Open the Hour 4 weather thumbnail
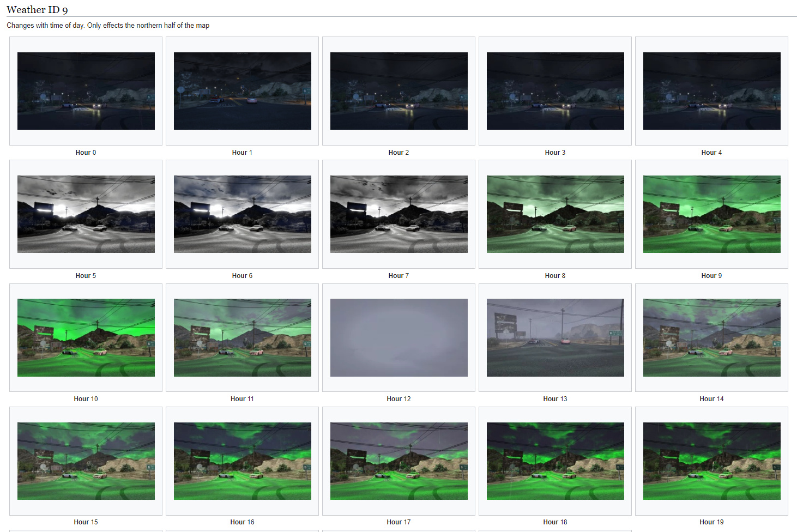This screenshot has width=797, height=532. click(712, 91)
